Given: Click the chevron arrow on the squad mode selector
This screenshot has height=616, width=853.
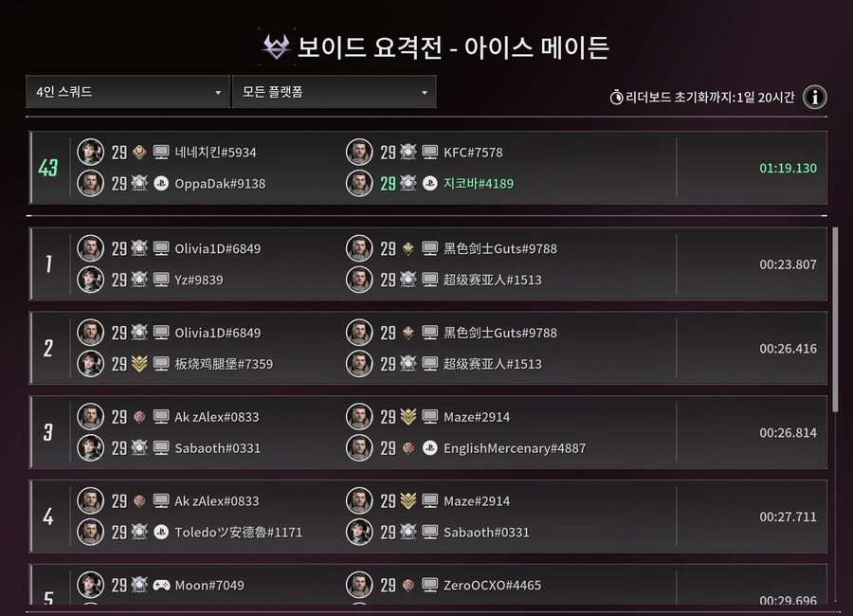Looking at the screenshot, I should pyautogui.click(x=219, y=92).
